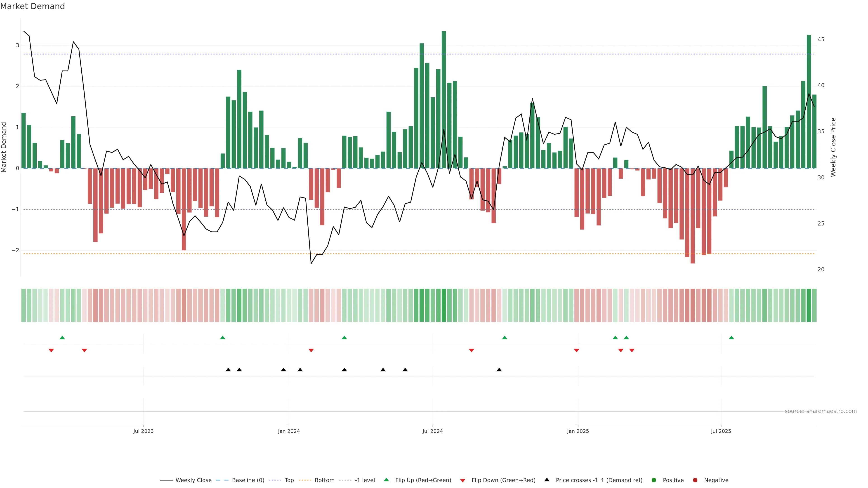
Task: Click the Jul 2025 x-axis date label
Action: tap(721, 431)
